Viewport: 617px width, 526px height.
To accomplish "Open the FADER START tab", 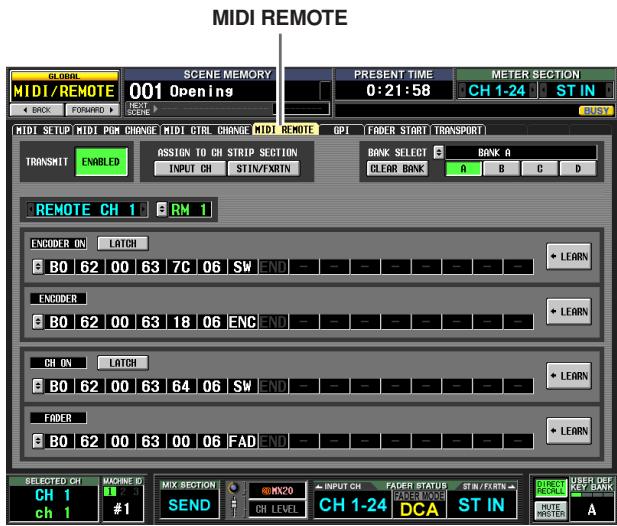I will [x=397, y=130].
